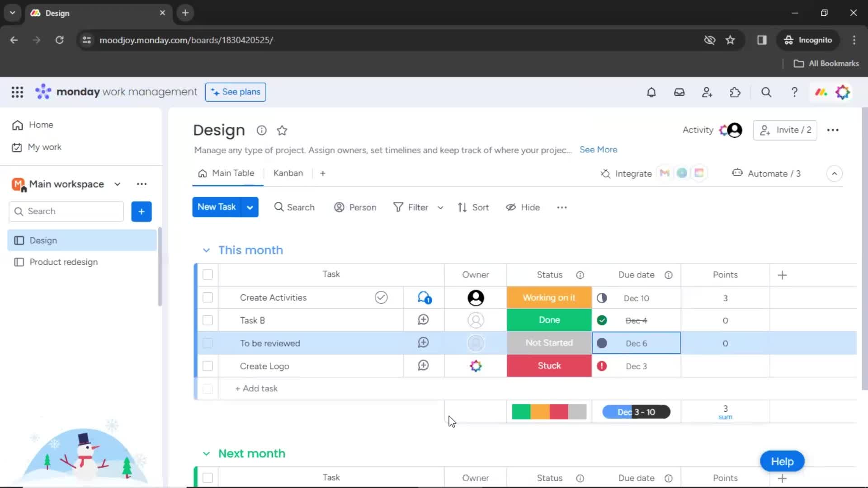Expand the This month group section
868x488 pixels.
[206, 250]
